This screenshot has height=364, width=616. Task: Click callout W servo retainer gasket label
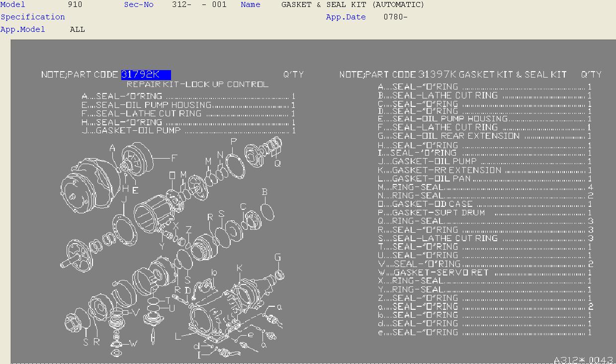point(133,343)
